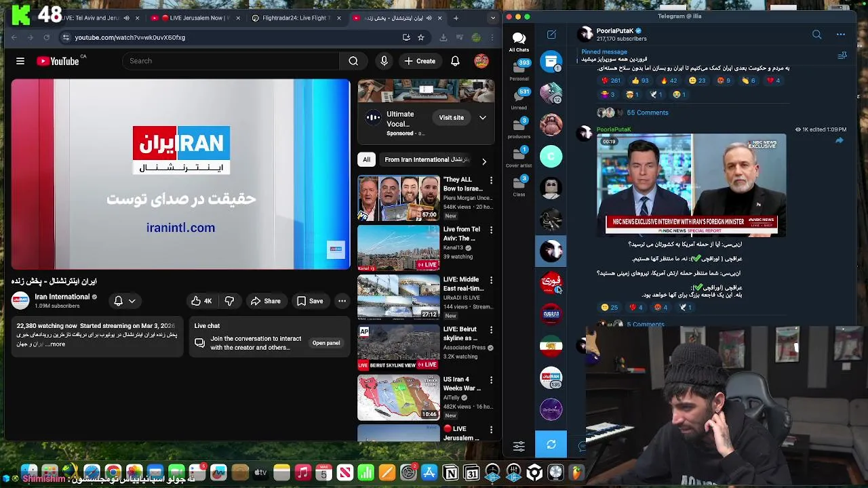This screenshot has width=868, height=488.
Task: Reload the page in Chrome
Action: [x=47, y=37]
